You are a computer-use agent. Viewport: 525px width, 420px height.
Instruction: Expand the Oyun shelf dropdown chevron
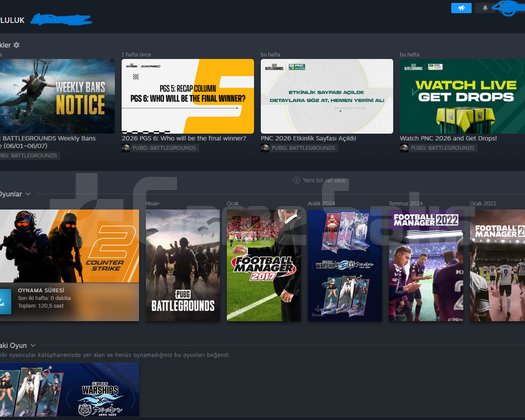(x=33, y=345)
